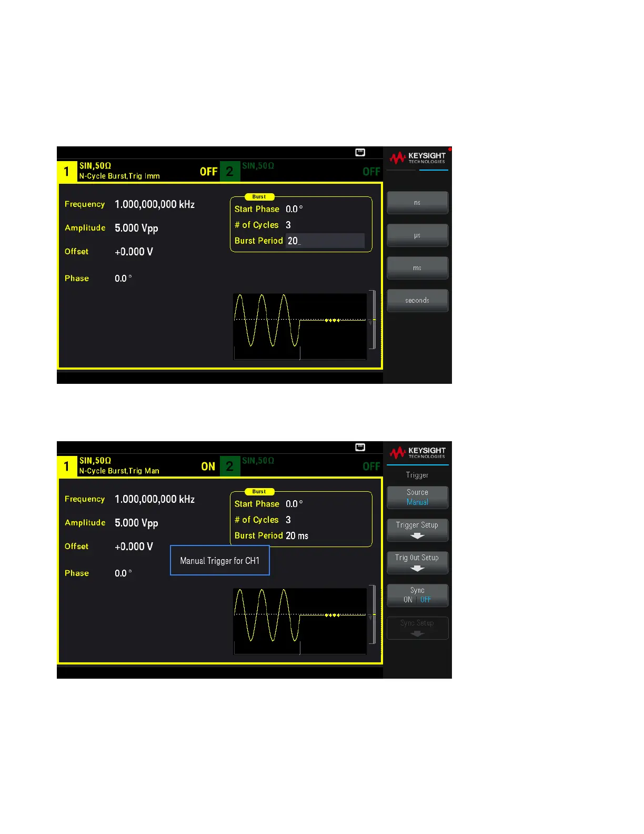This screenshot has width=644, height=834.
Task: Click the keyboard icon in lower screen
Action: (360, 448)
